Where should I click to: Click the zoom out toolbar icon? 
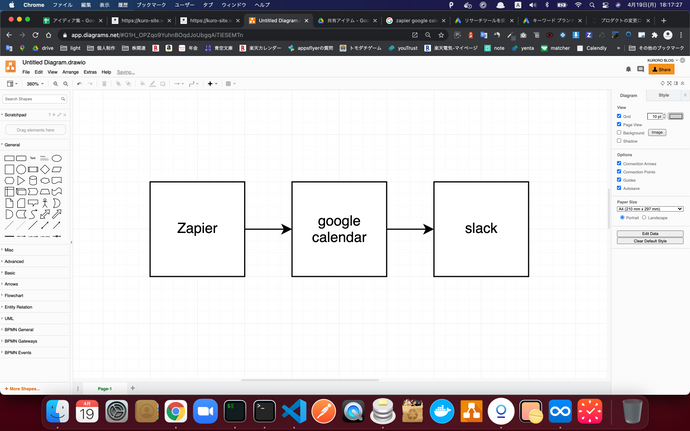66,84
